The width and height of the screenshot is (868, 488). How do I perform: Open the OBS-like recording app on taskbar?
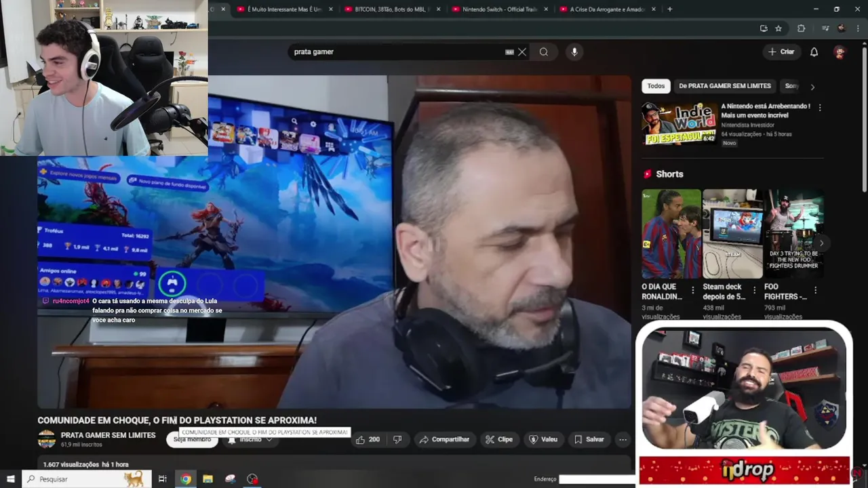click(252, 479)
